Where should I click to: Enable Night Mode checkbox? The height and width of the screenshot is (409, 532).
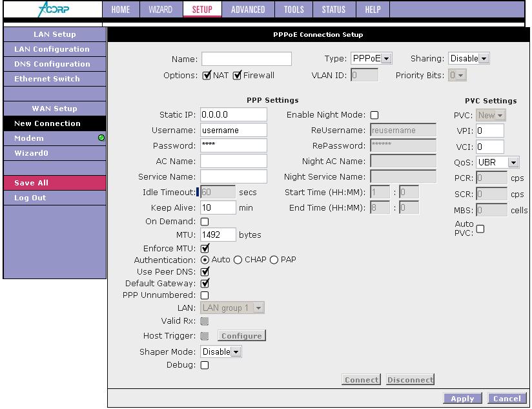(x=374, y=115)
